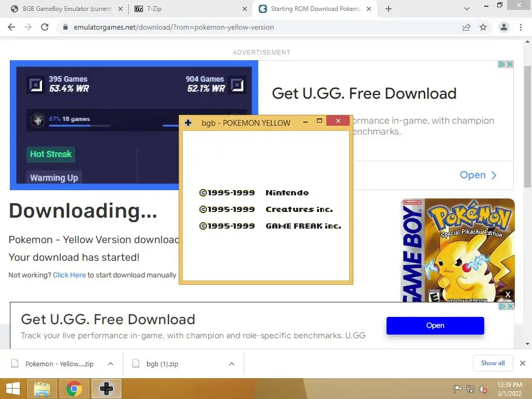532x399 pixels.
Task: Click the browser forward arrow
Action: [28, 27]
